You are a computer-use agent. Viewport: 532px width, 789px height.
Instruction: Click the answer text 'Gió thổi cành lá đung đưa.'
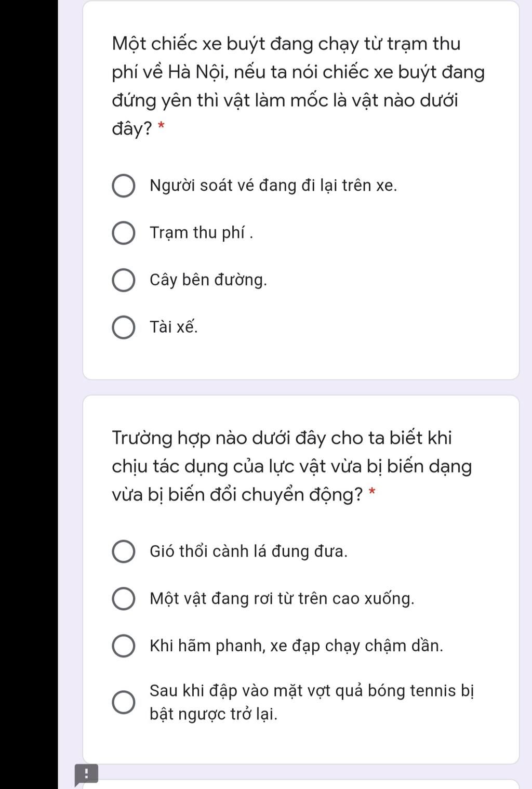(x=248, y=551)
